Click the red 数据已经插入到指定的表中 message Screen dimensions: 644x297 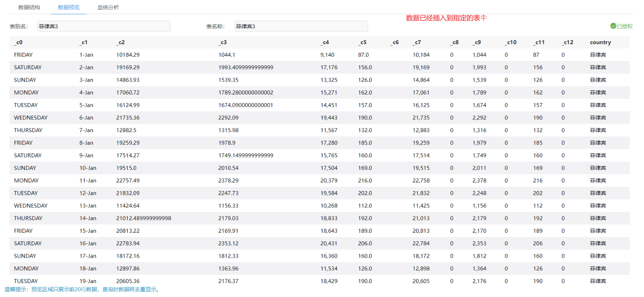(446, 18)
